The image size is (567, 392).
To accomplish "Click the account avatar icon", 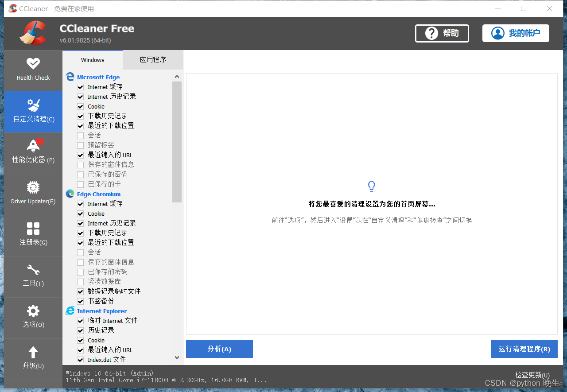I will [x=498, y=33].
